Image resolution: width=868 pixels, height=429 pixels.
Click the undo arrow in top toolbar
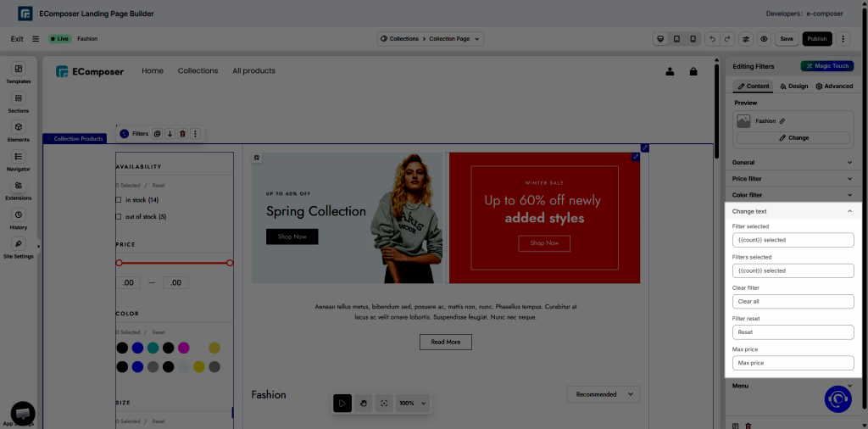click(x=712, y=39)
